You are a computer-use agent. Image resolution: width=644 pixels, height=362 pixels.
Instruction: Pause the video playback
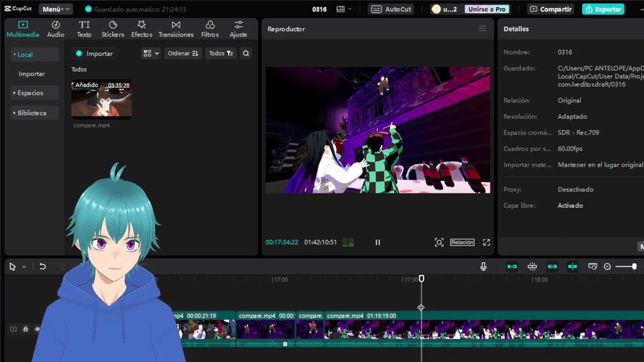(378, 242)
